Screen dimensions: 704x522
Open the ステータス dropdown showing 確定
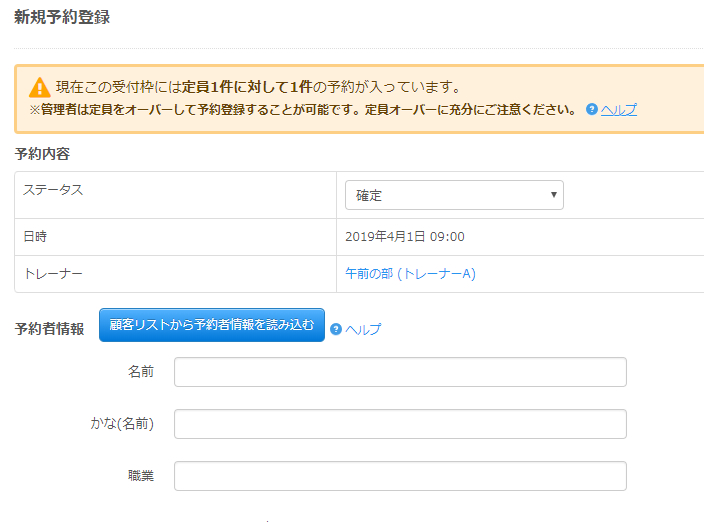pos(454,195)
